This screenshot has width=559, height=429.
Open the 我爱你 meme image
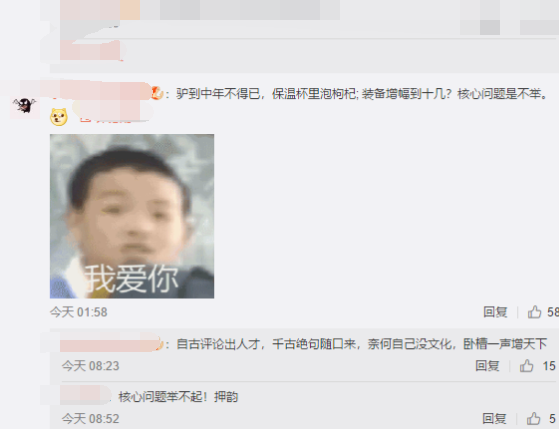pyautogui.click(x=132, y=216)
